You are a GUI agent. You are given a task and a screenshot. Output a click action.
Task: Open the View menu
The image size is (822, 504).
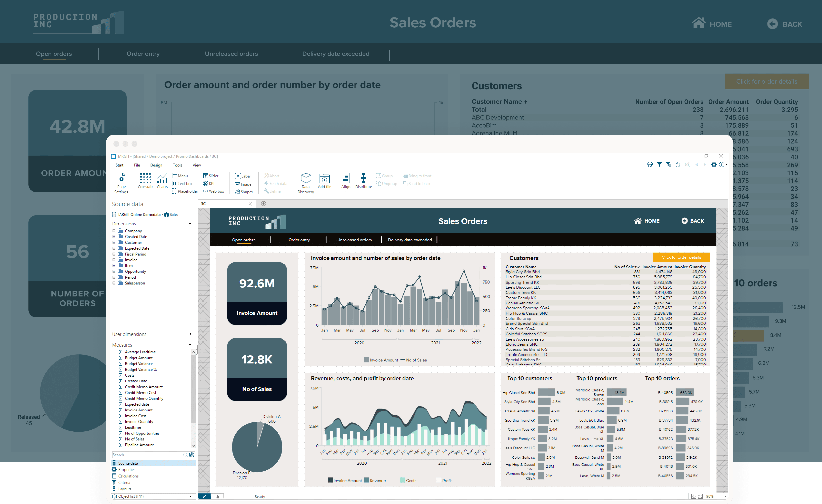[x=196, y=165]
